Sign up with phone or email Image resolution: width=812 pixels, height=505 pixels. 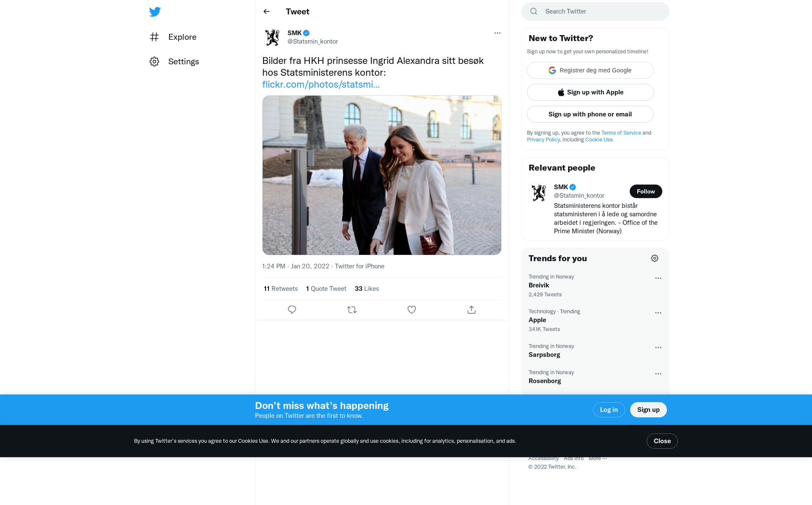[x=590, y=114]
